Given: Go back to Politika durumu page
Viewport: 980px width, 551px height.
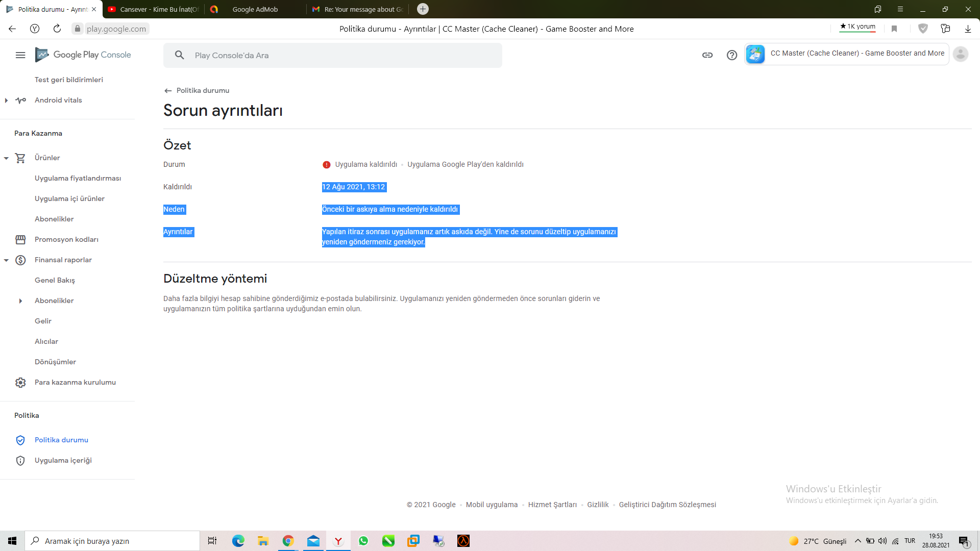Looking at the screenshot, I should pyautogui.click(x=197, y=91).
